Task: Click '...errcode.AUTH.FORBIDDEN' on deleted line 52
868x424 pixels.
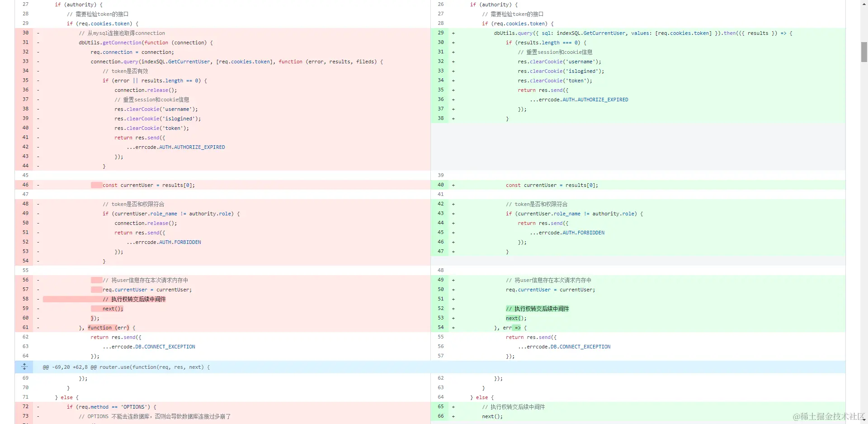Action: 164,242
